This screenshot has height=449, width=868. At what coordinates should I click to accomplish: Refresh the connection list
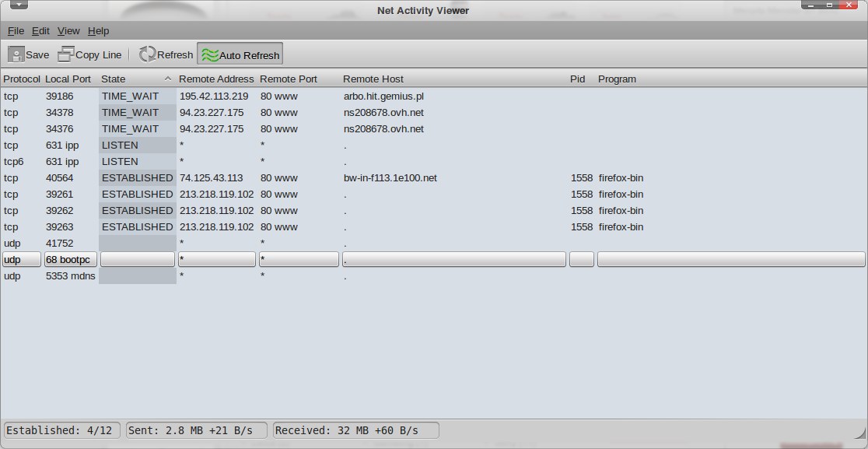(x=166, y=54)
